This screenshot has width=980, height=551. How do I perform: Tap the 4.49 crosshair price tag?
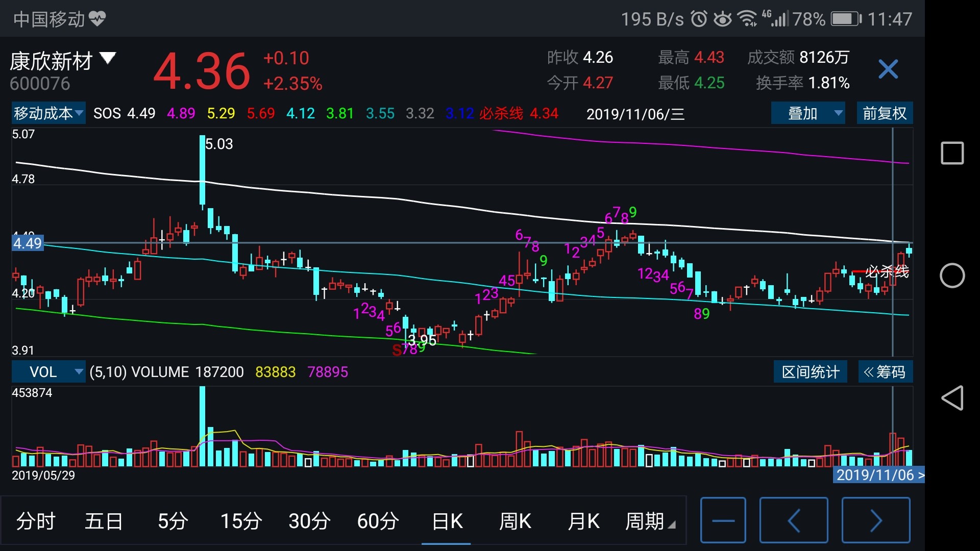point(28,243)
